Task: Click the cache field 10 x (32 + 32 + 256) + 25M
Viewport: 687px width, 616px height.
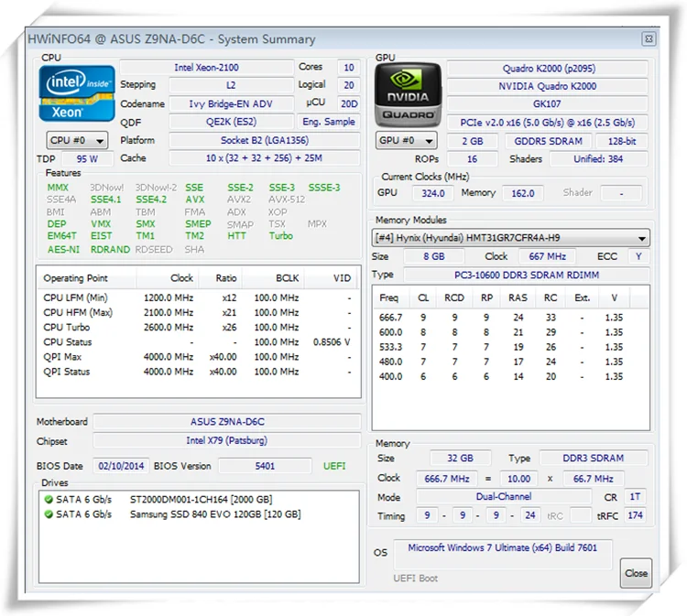Action: (x=264, y=158)
